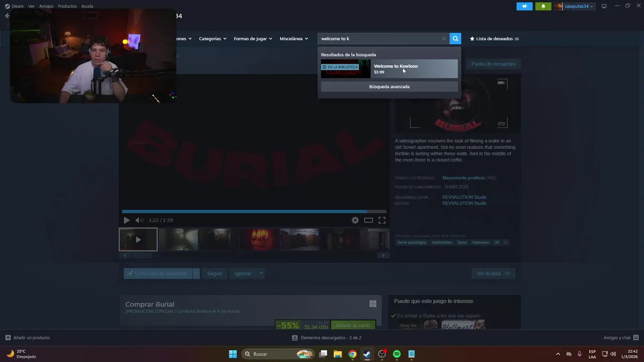Open Spotify from taskbar
644x362 pixels.
click(396, 354)
